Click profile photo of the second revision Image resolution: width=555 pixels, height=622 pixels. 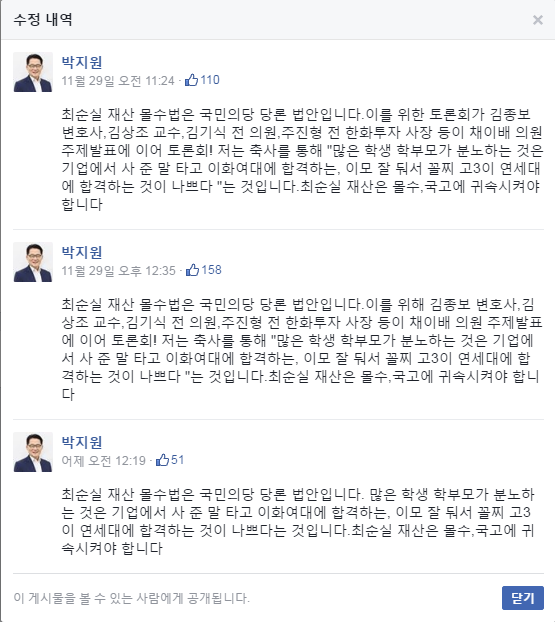coord(33,262)
